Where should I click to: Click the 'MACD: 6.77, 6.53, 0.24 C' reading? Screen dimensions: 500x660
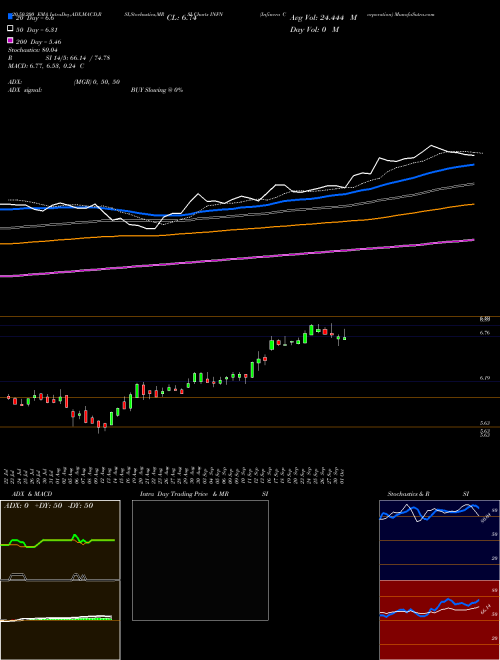tap(46, 66)
